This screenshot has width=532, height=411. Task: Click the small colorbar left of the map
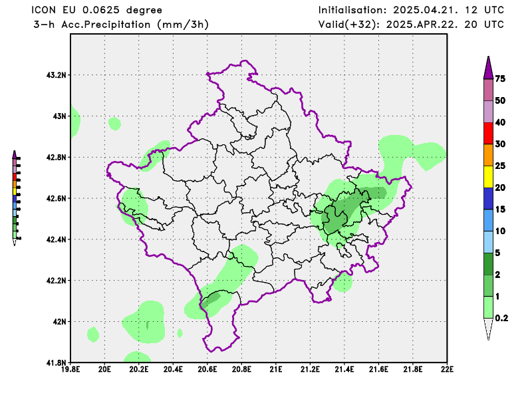[15, 198]
